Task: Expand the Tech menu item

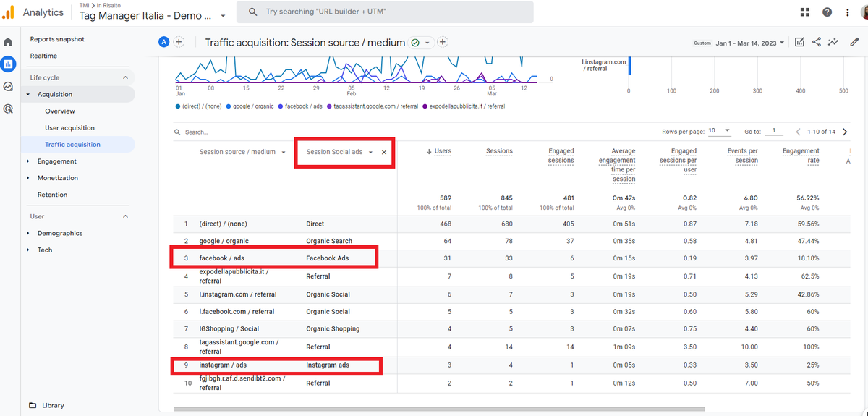Action: click(x=28, y=250)
